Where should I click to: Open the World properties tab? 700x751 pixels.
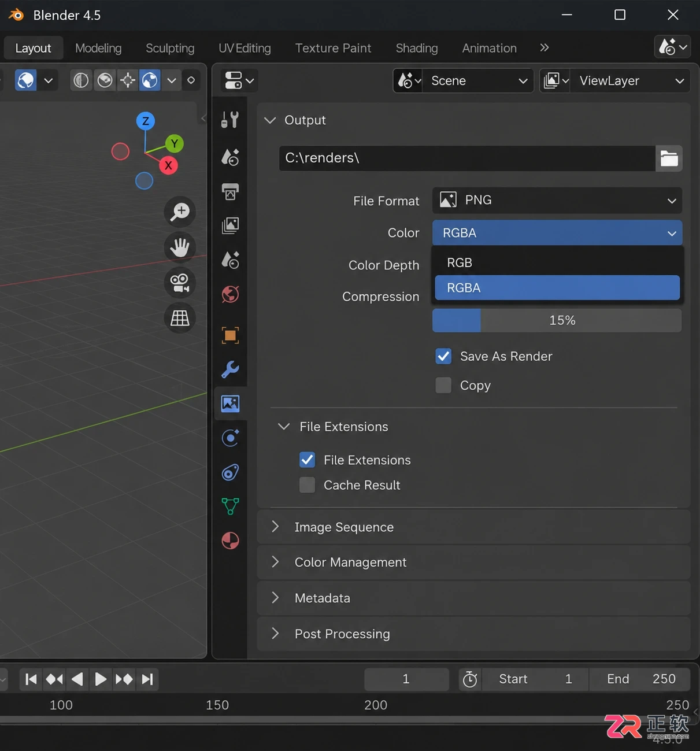tap(230, 294)
